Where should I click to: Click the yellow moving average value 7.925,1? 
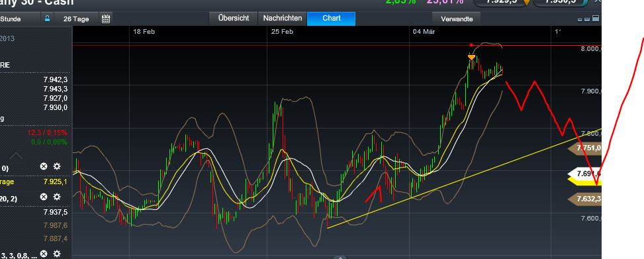(x=56, y=181)
